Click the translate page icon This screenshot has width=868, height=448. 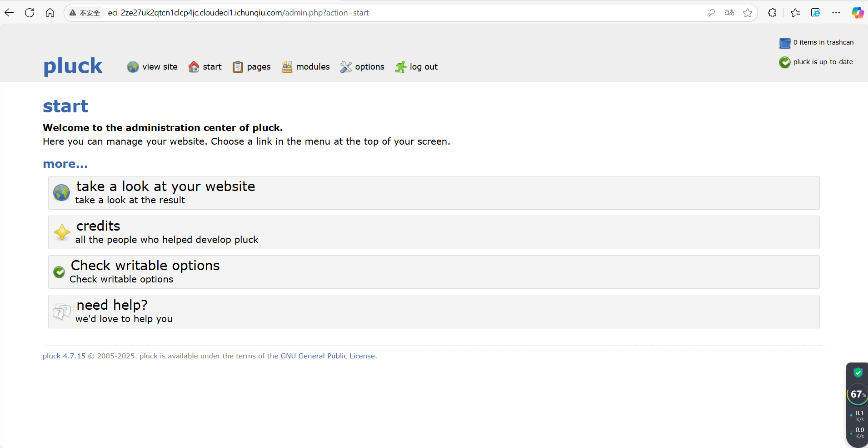coord(729,13)
